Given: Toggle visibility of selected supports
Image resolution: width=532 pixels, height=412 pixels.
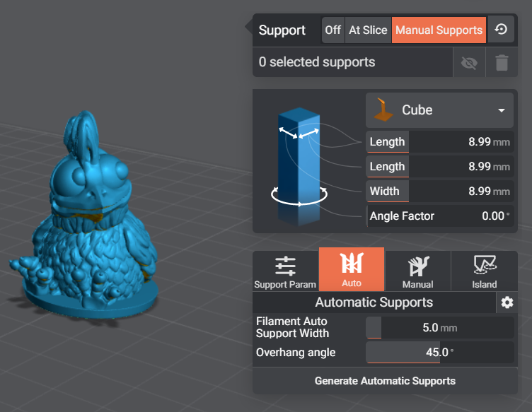Looking at the screenshot, I should (468, 63).
